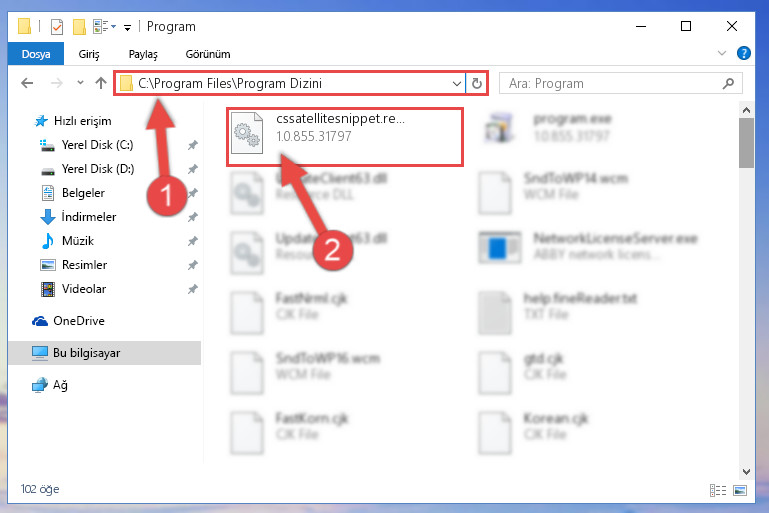Open OneDrive in navigation pane

78,321
